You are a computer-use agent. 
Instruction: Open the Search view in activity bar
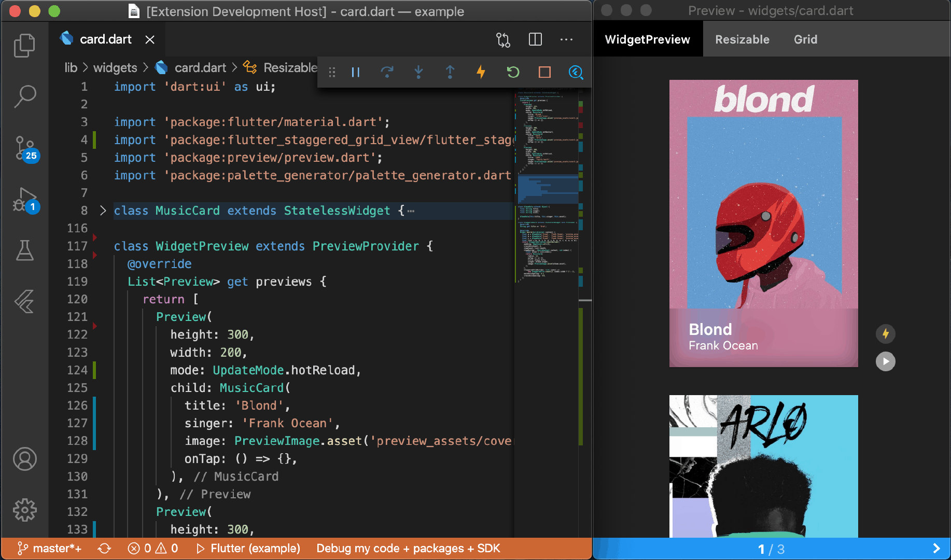point(24,96)
